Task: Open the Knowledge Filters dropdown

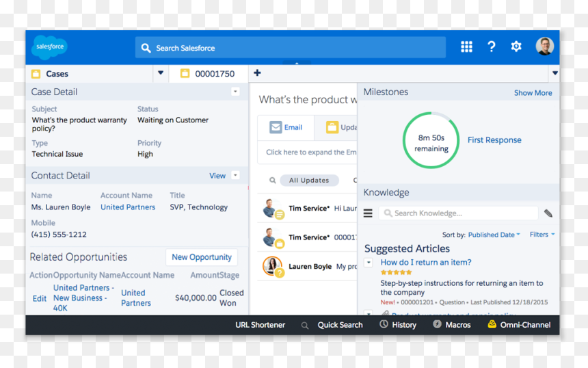Action: tap(542, 235)
